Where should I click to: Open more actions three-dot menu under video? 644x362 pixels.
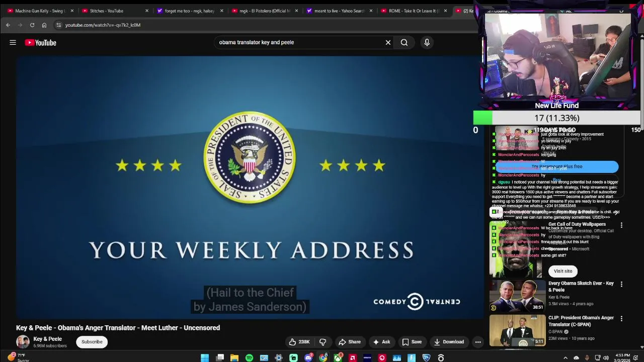(x=478, y=342)
